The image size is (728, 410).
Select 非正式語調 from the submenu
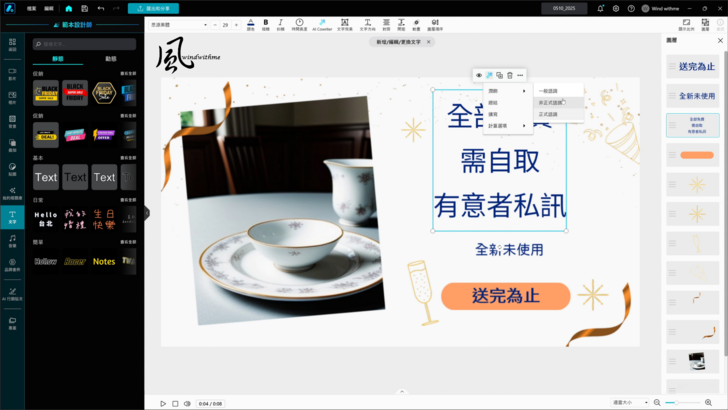click(551, 102)
